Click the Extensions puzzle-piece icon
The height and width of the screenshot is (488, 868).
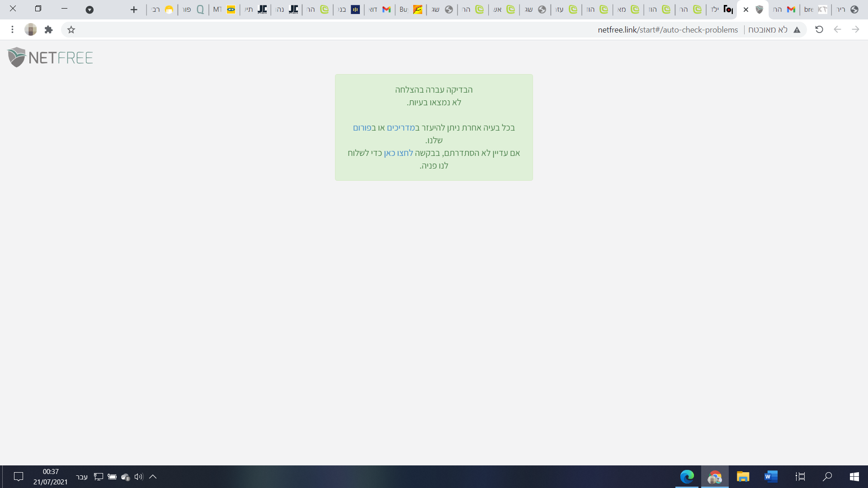click(49, 30)
